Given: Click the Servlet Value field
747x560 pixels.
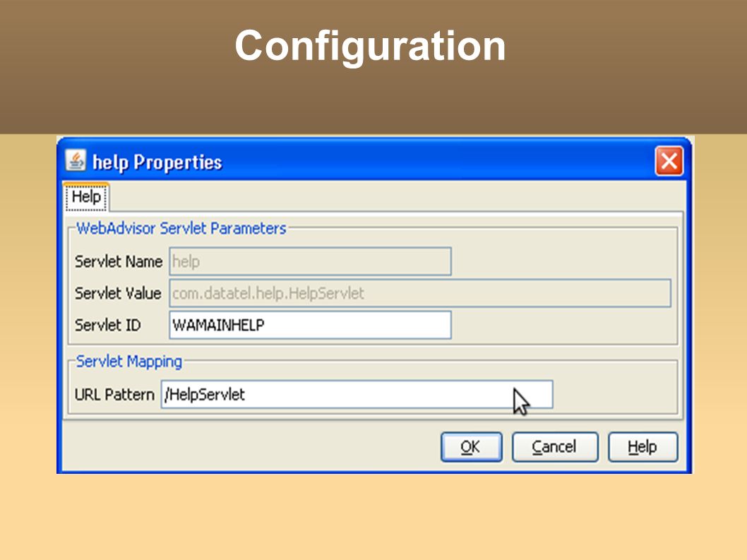Looking at the screenshot, I should click(x=420, y=293).
